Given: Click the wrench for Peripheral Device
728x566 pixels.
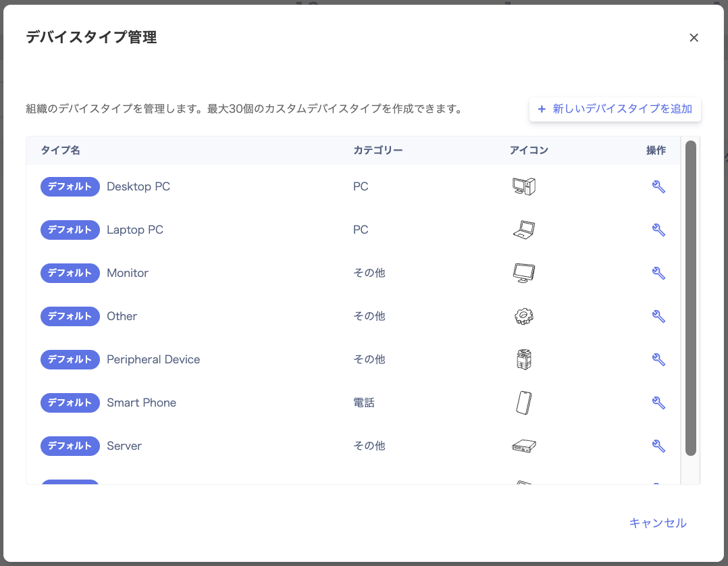Looking at the screenshot, I should coord(658,359).
